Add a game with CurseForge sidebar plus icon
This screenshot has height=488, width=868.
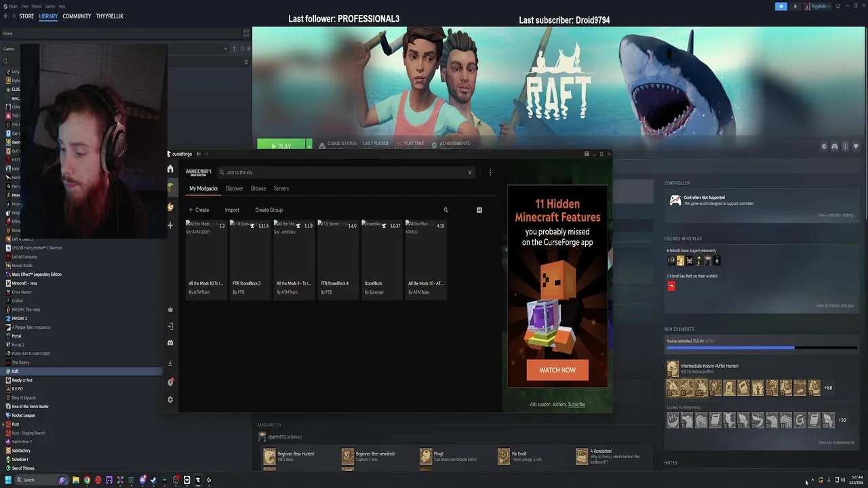[170, 225]
